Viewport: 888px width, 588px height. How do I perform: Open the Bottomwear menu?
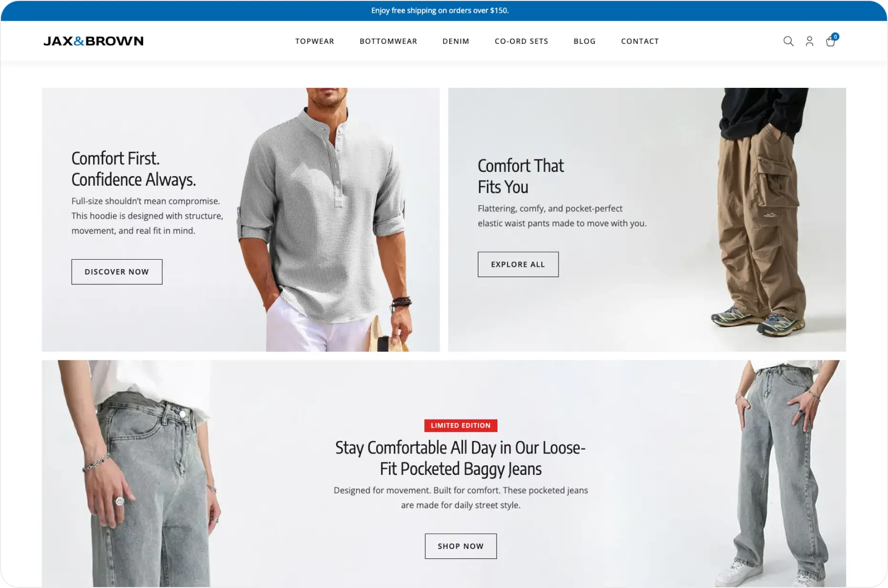[388, 42]
